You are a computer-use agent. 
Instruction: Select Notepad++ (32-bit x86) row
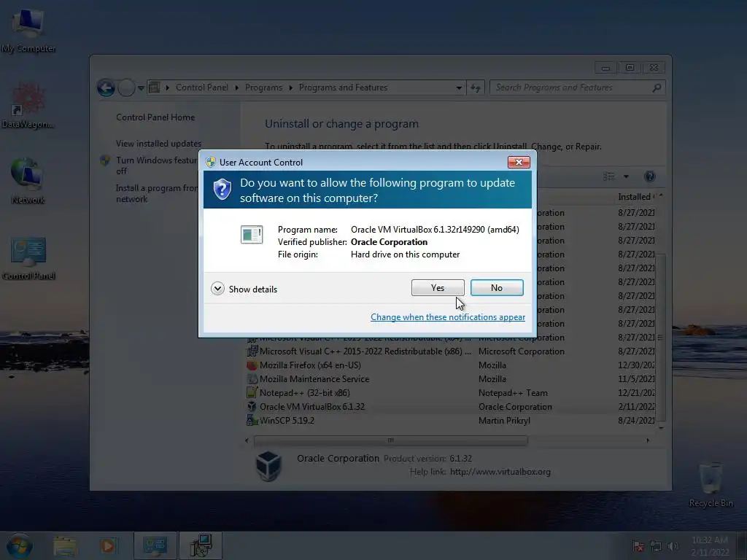coord(451,393)
